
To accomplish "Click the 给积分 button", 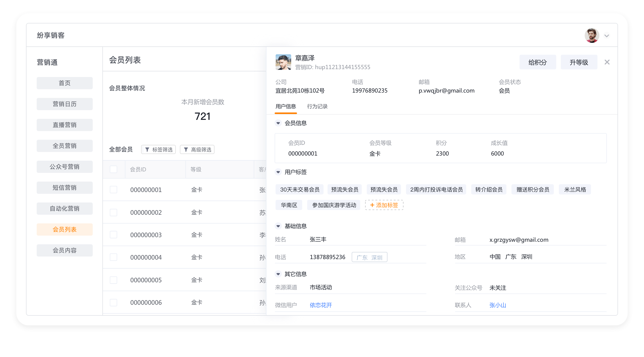I will click(538, 62).
